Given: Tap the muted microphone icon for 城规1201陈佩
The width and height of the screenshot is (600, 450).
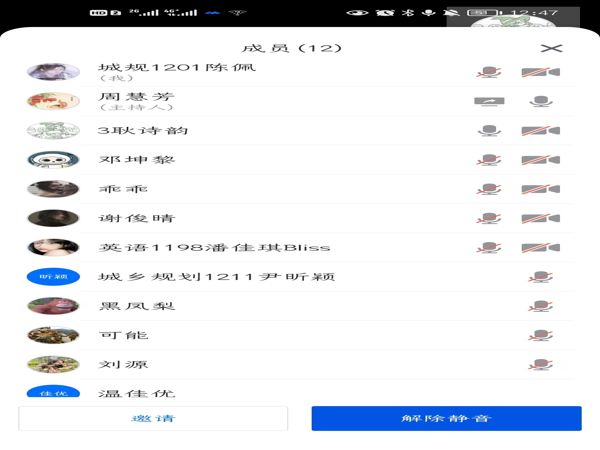Looking at the screenshot, I should [489, 72].
